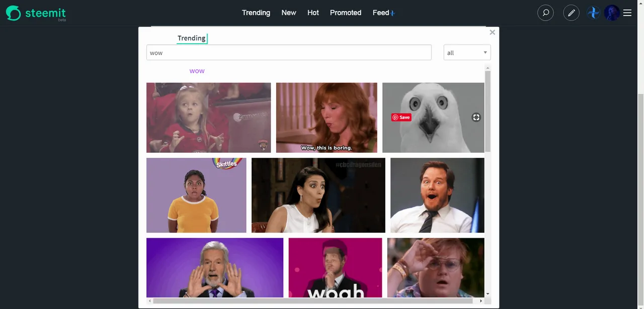Close the GIF picker dialog
Image resolution: width=644 pixels, height=309 pixels.
(492, 32)
